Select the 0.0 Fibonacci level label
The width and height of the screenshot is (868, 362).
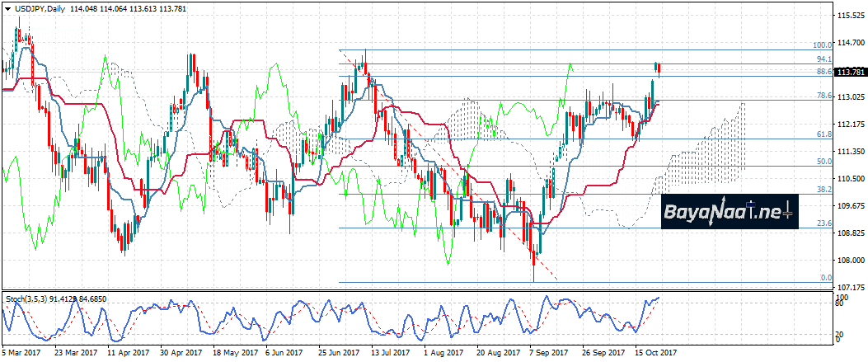(x=826, y=278)
